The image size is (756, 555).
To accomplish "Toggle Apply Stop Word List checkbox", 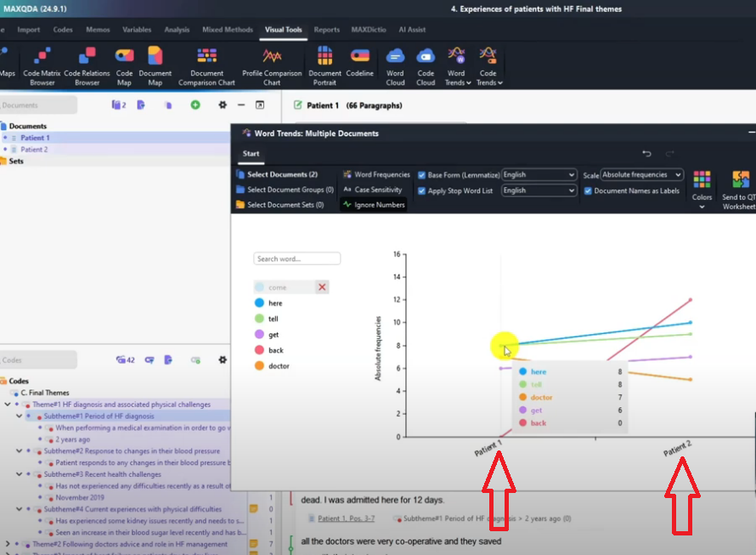I will pyautogui.click(x=422, y=190).
